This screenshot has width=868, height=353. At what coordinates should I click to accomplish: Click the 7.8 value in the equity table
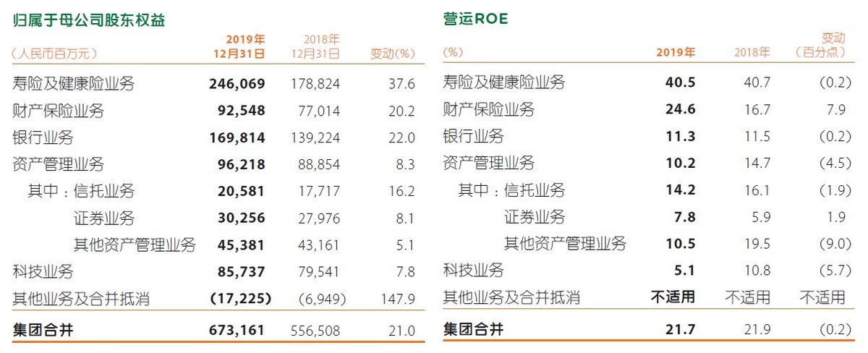405,271
